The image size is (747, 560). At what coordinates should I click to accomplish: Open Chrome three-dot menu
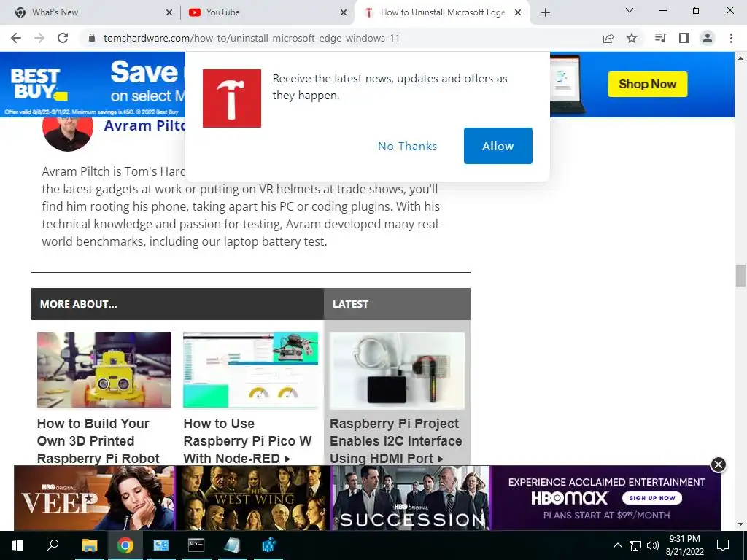pos(731,38)
